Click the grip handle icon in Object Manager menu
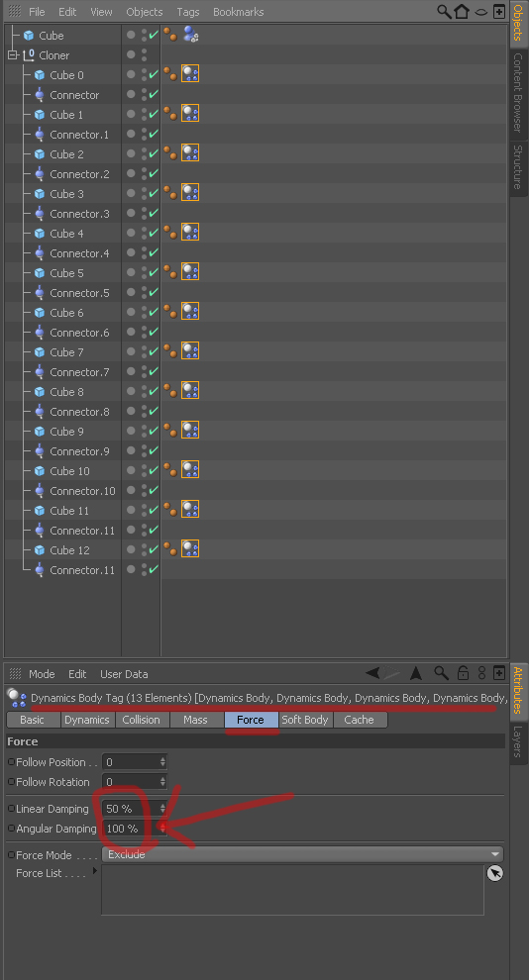 (x=15, y=11)
